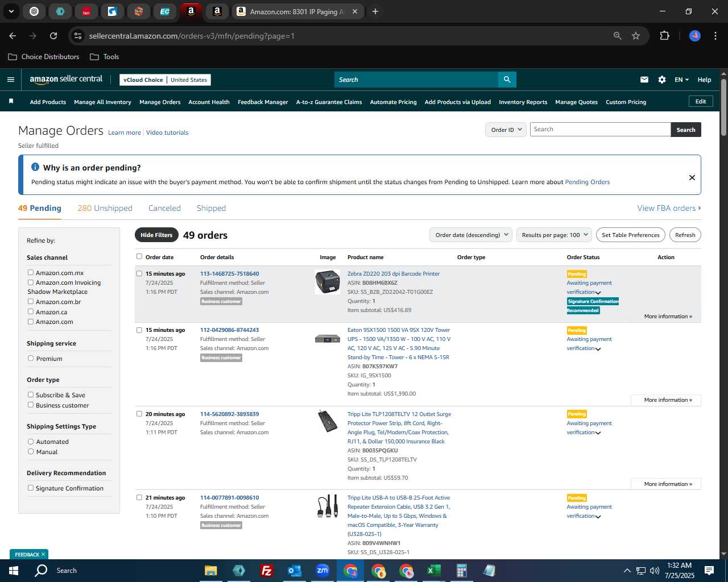Open Feedback Manager menu item
728x582 pixels.
pyautogui.click(x=263, y=102)
